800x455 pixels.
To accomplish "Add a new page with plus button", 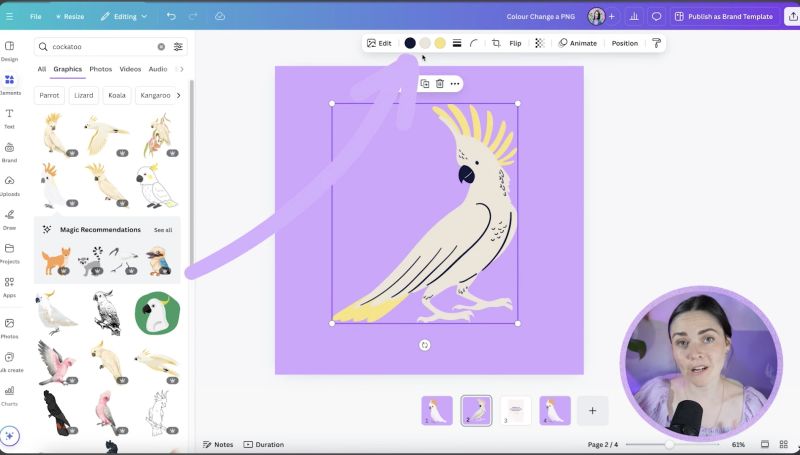I will (x=592, y=411).
